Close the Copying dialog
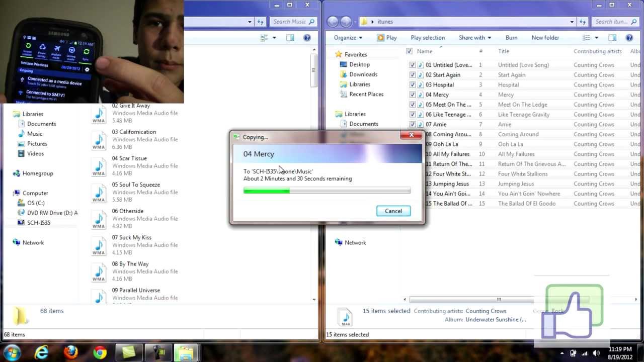The image size is (644, 362). pyautogui.click(x=412, y=135)
